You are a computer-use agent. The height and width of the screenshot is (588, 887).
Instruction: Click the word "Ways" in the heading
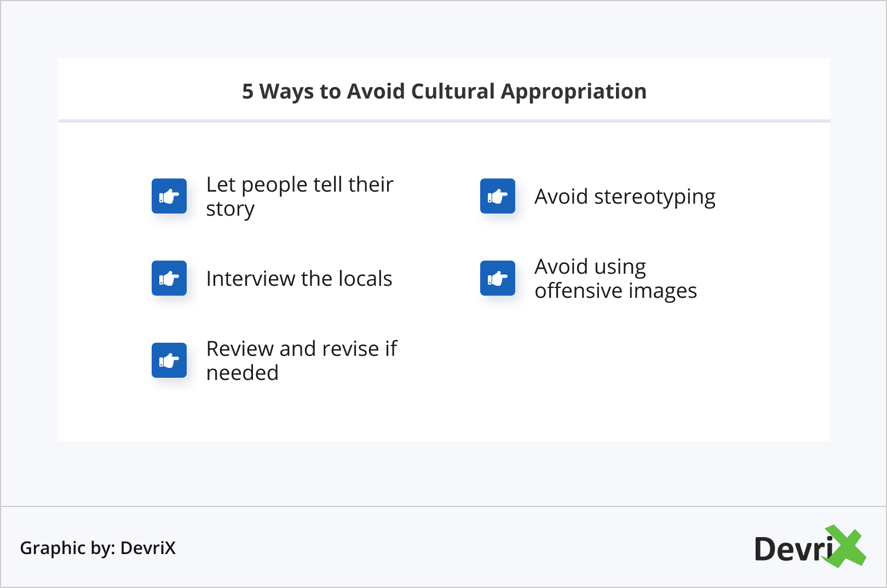[x=286, y=91]
